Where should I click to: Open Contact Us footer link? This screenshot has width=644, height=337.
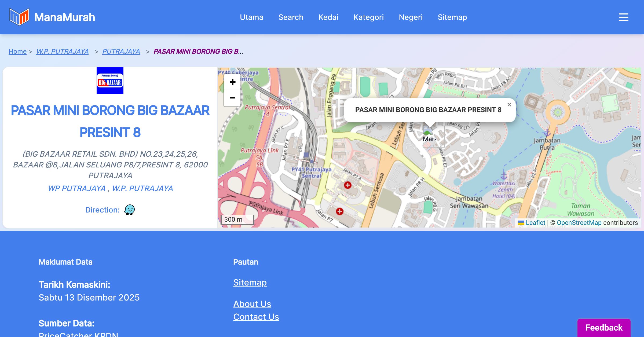[256, 317]
